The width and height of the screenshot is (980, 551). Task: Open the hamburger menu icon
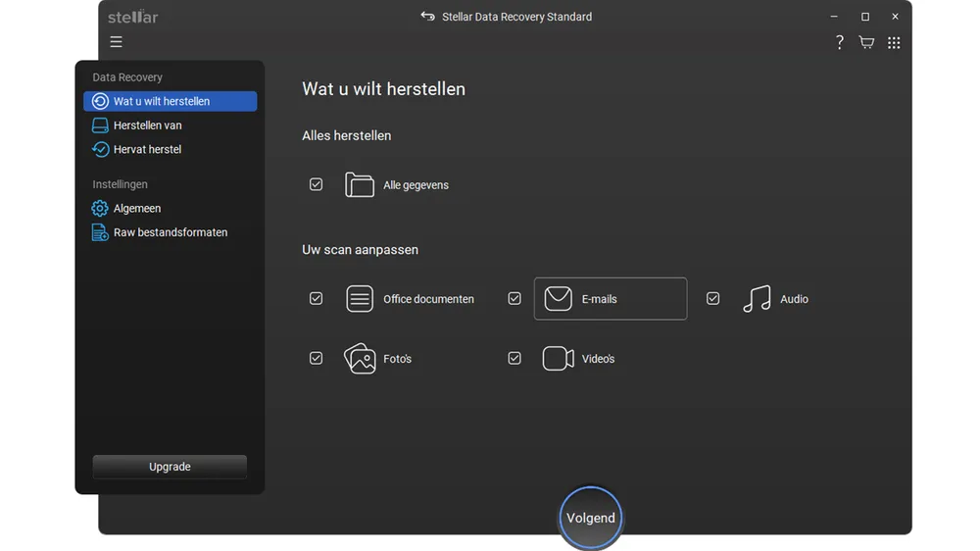click(x=117, y=42)
